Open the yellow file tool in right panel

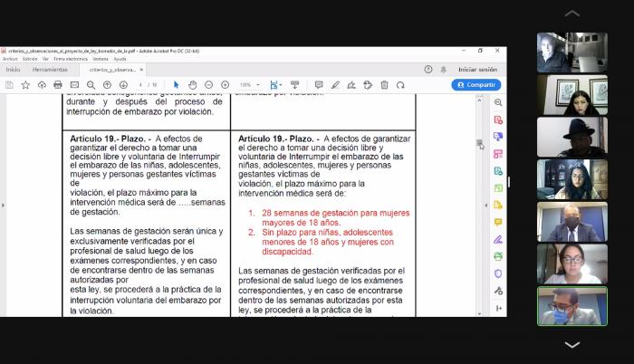tap(498, 205)
